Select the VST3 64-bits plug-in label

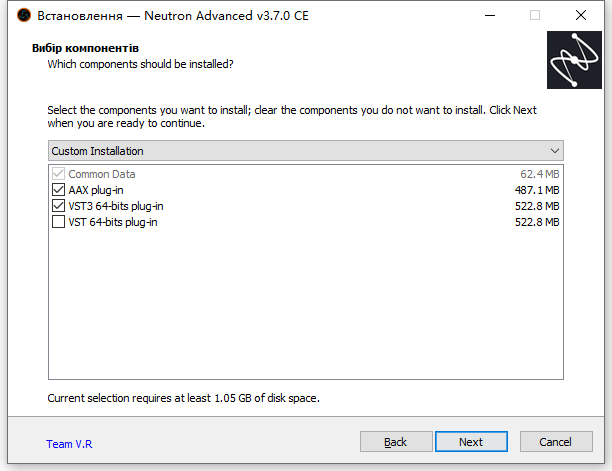tap(116, 206)
